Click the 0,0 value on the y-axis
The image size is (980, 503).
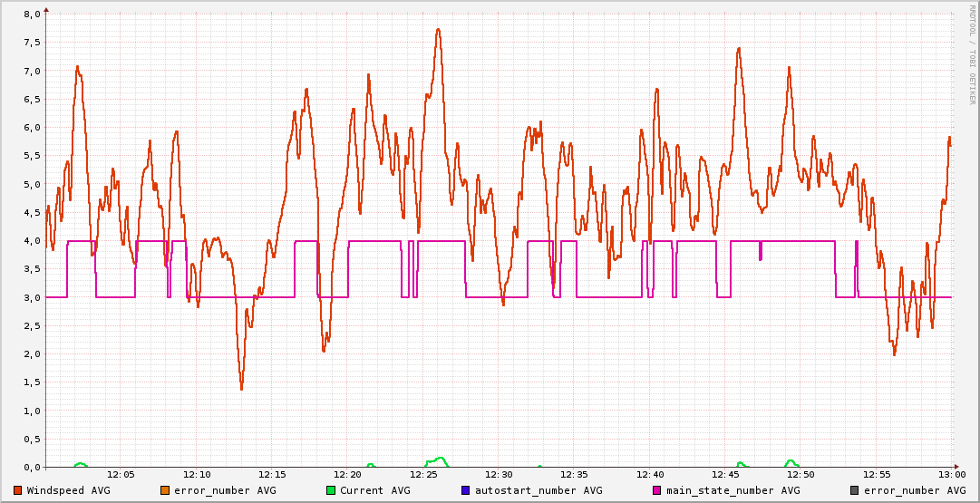pyautogui.click(x=31, y=467)
